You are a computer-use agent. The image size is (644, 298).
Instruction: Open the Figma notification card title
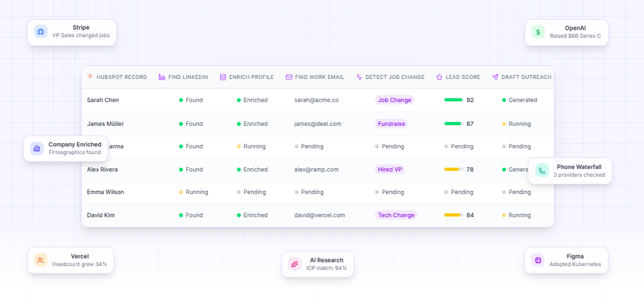[x=575, y=257]
